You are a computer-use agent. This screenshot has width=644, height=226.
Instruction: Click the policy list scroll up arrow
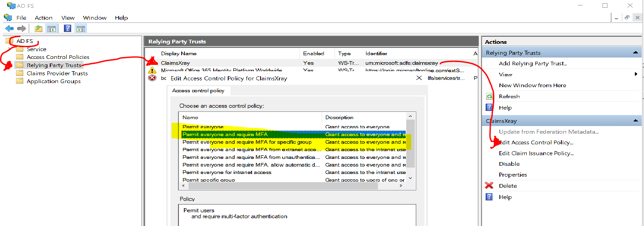point(410,116)
